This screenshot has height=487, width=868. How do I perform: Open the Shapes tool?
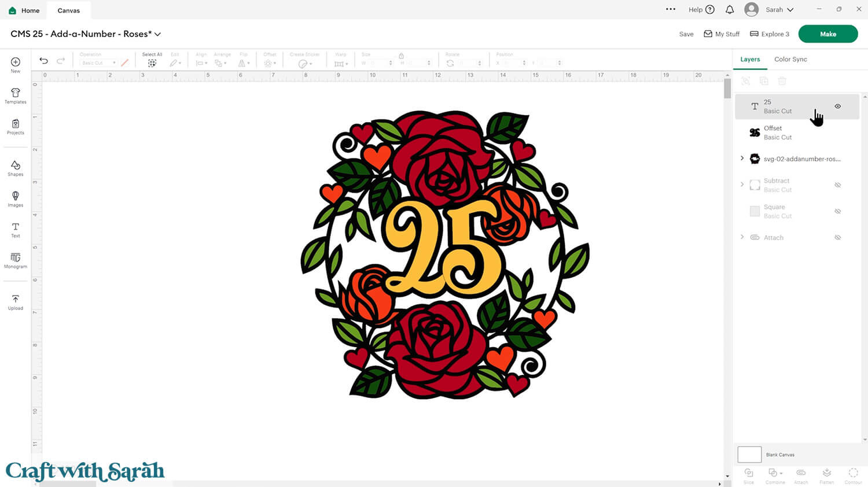[x=16, y=168]
